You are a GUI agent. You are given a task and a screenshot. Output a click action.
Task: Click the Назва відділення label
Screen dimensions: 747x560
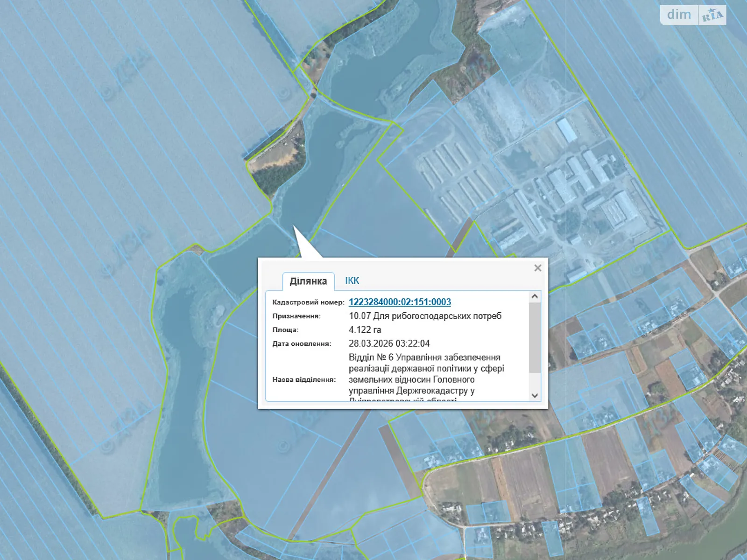(x=304, y=379)
